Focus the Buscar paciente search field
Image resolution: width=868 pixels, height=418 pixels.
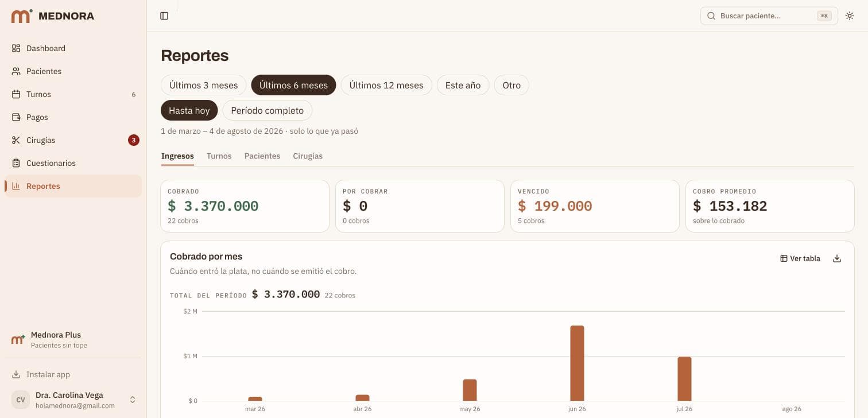tap(769, 16)
